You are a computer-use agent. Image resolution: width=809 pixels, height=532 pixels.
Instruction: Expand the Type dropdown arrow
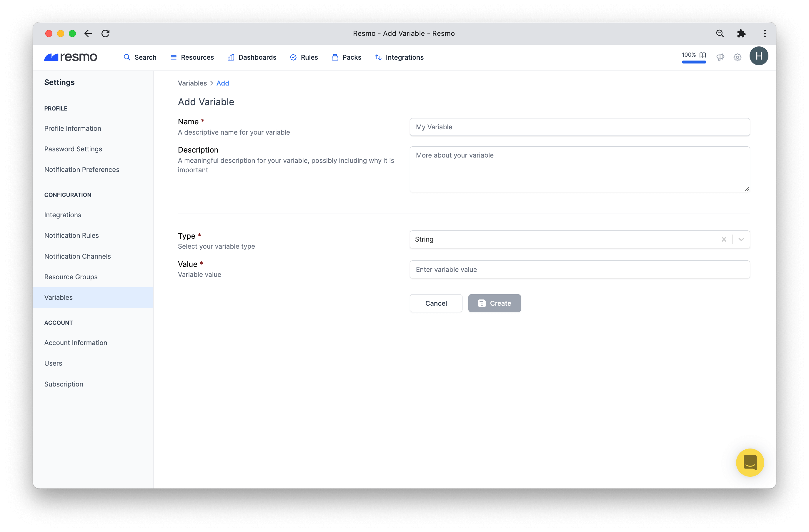click(x=741, y=239)
